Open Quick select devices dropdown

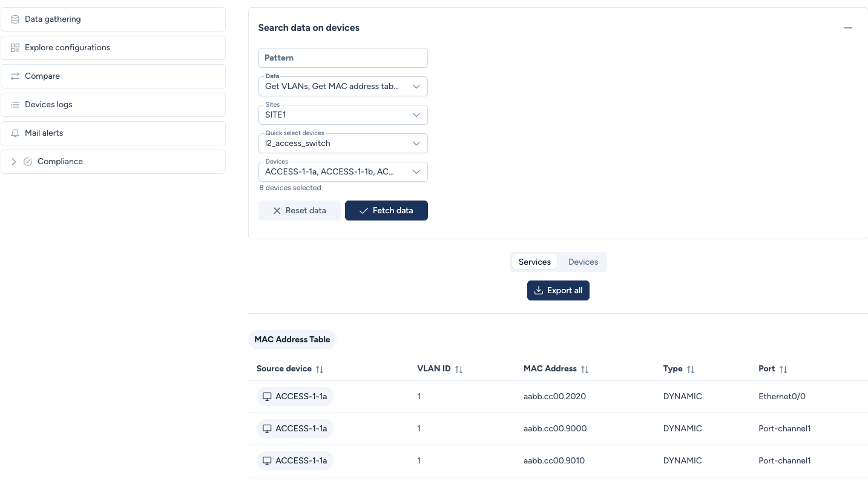click(343, 144)
